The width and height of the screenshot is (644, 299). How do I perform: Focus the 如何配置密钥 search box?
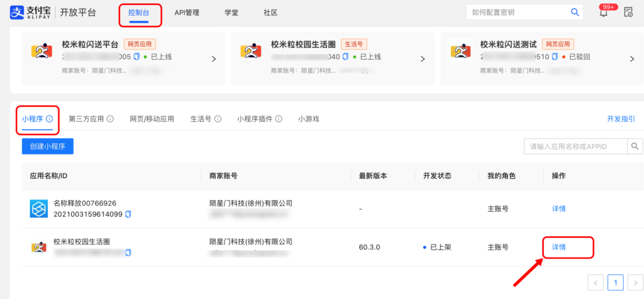[x=525, y=13]
